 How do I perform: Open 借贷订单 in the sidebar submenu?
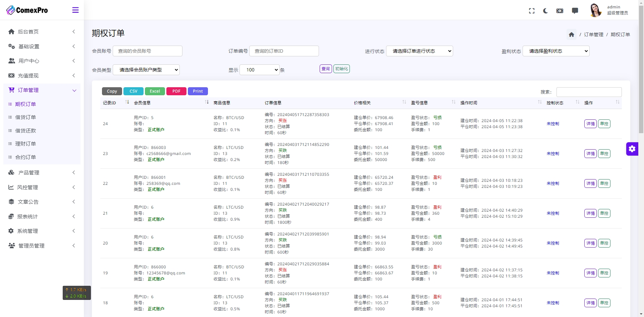point(25,117)
